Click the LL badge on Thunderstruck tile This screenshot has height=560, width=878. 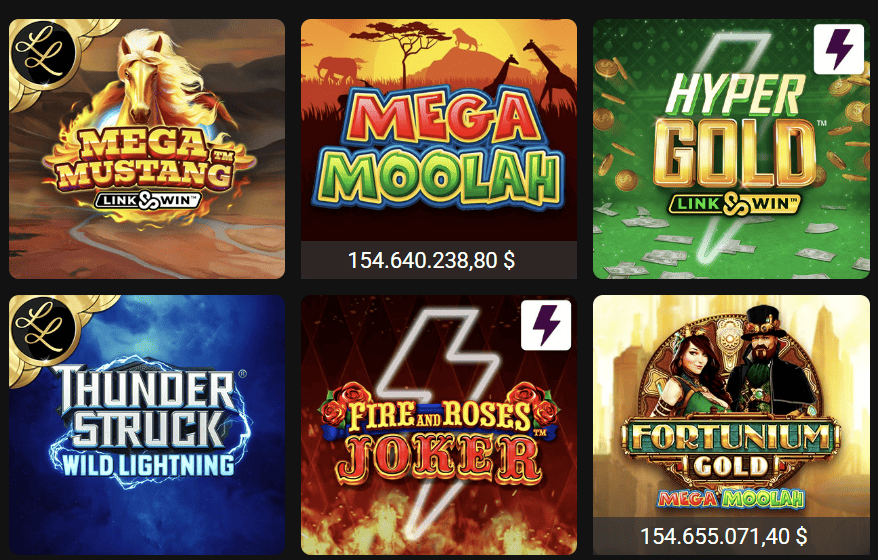coord(43,328)
